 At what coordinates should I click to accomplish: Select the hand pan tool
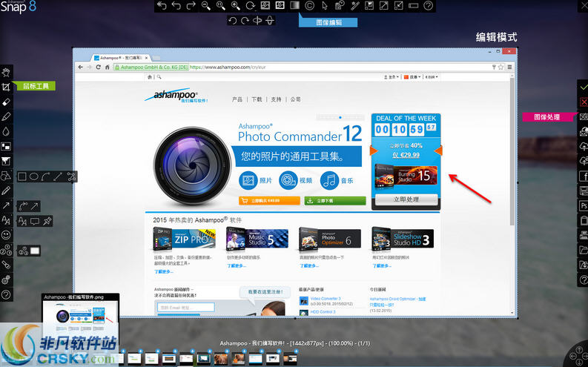[6, 72]
